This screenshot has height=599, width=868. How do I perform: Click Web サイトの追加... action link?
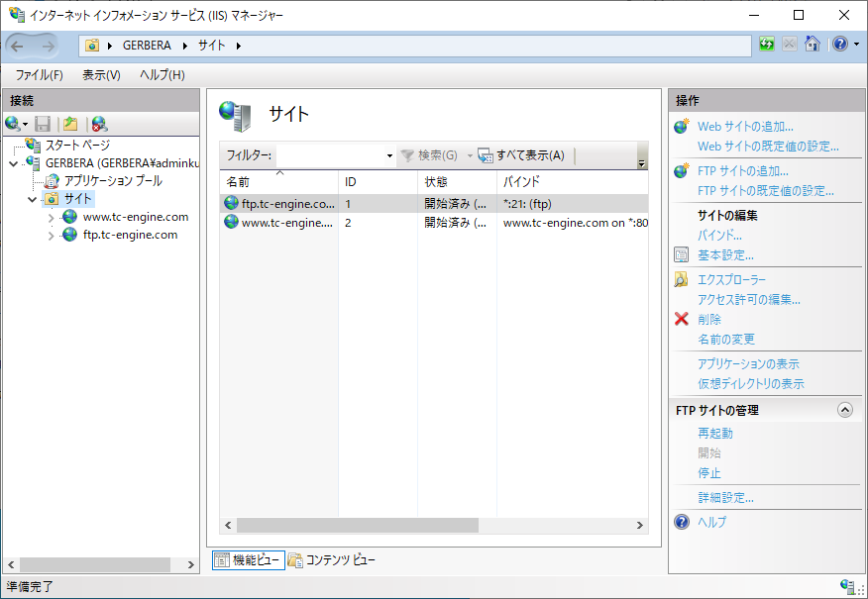745,127
